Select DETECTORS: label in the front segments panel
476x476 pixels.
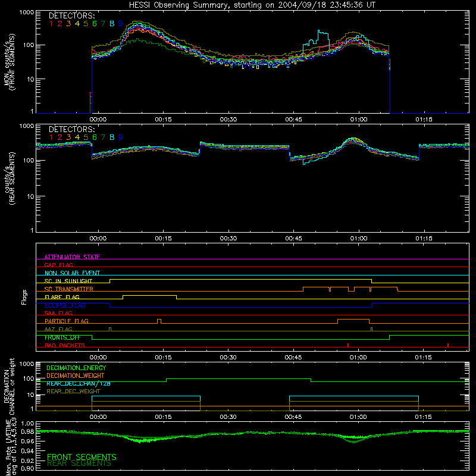(x=71, y=15)
